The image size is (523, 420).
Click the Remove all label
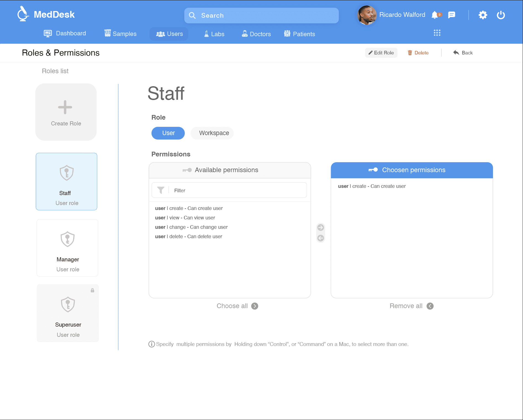(406, 306)
